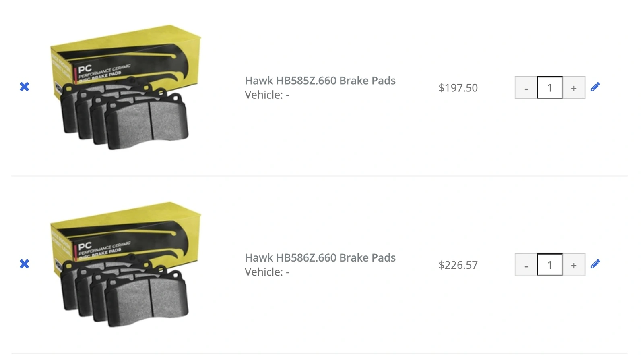Increase quantity of Hawk HB586Z.660
The width and height of the screenshot is (644, 357).
(573, 265)
